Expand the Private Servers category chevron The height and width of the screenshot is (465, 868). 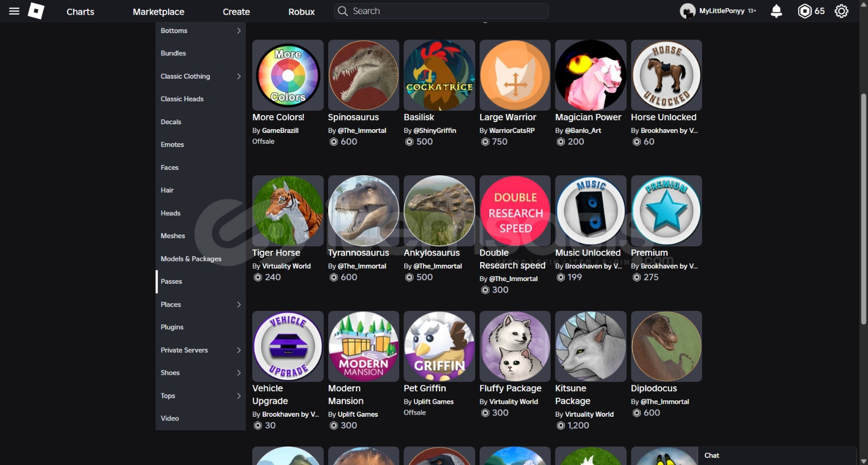click(x=239, y=350)
